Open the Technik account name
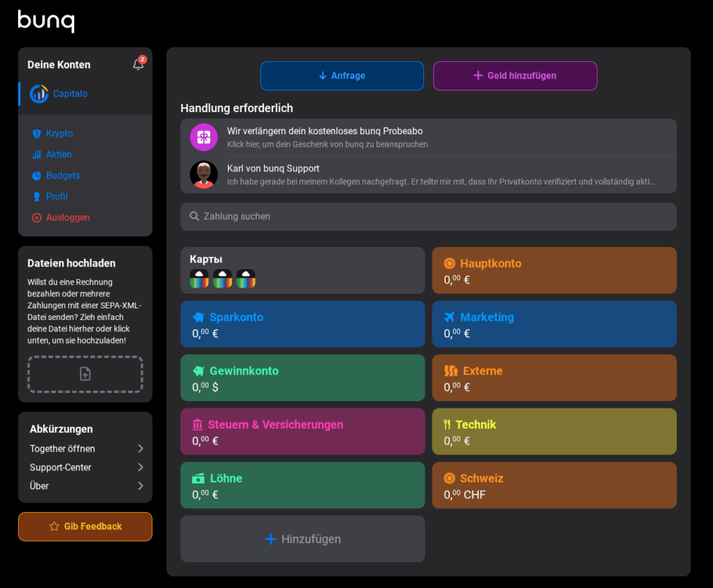 (476, 424)
